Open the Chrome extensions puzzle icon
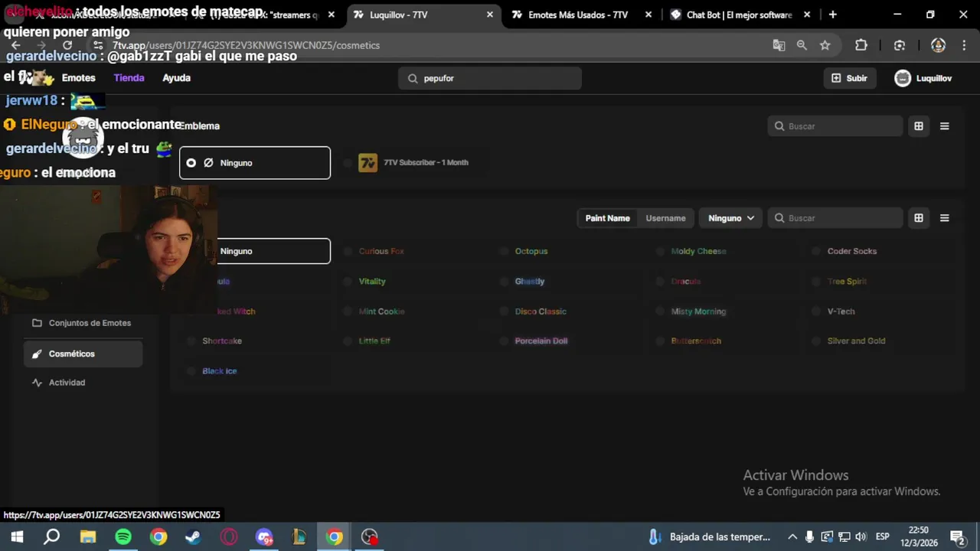 click(x=861, y=45)
